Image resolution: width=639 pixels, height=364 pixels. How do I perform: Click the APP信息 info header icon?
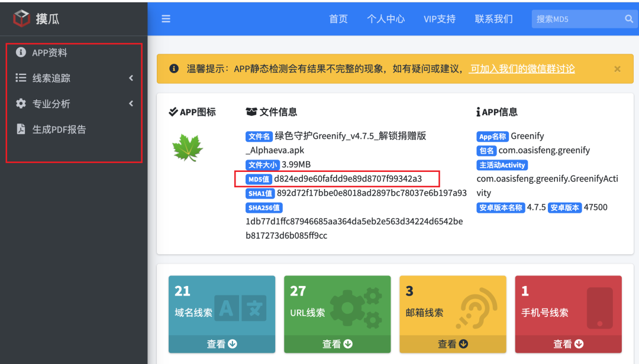478,112
